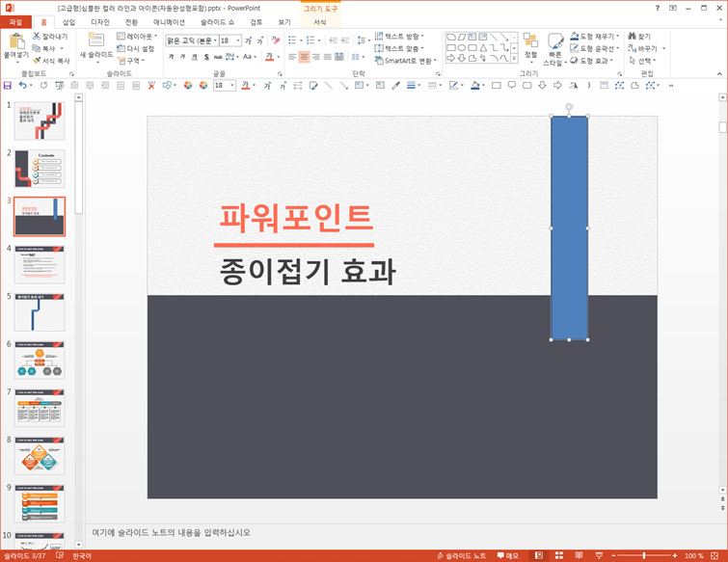Open the font name combo box in ribbon
The height and width of the screenshot is (562, 728).
tap(191, 40)
